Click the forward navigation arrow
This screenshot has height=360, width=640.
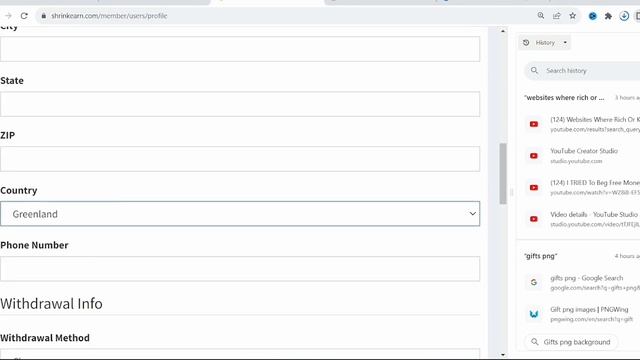(x=8, y=16)
